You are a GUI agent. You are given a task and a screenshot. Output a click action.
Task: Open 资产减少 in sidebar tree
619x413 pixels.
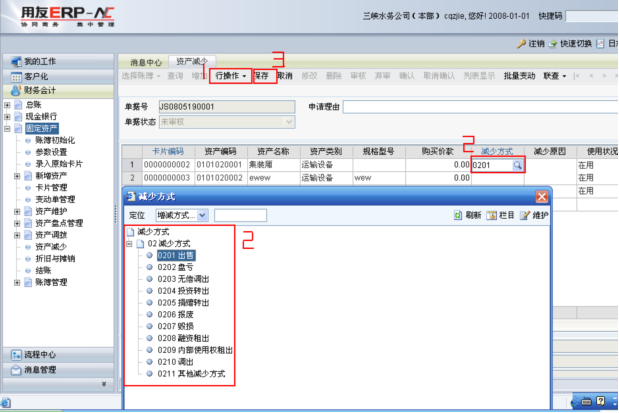[x=51, y=247]
